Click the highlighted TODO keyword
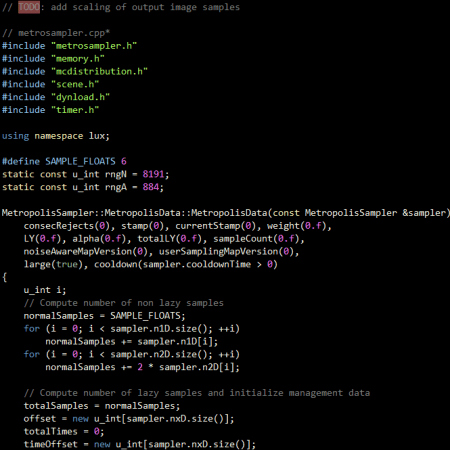450x450 pixels. pos(29,7)
